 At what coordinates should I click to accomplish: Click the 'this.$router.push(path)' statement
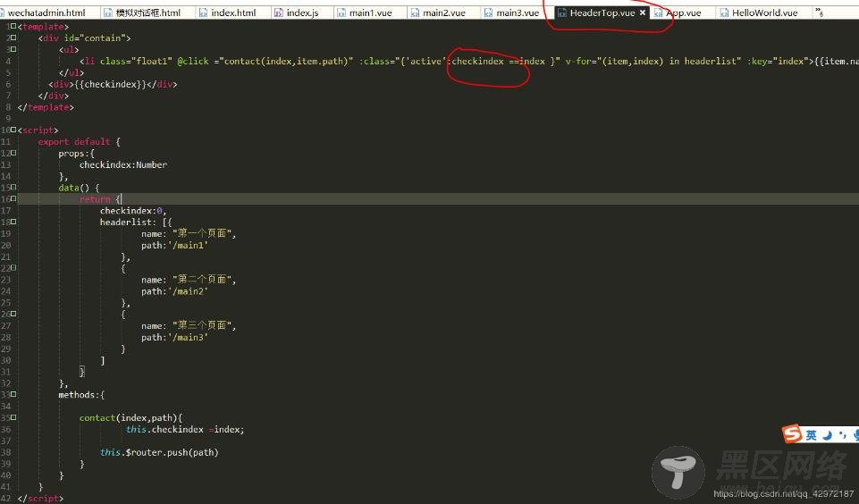(x=159, y=452)
